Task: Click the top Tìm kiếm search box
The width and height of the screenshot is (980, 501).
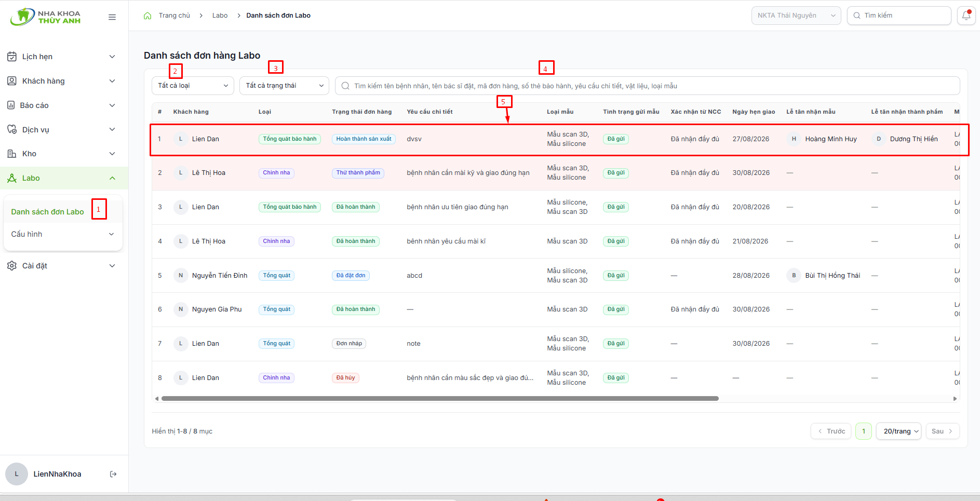Action: tap(899, 16)
